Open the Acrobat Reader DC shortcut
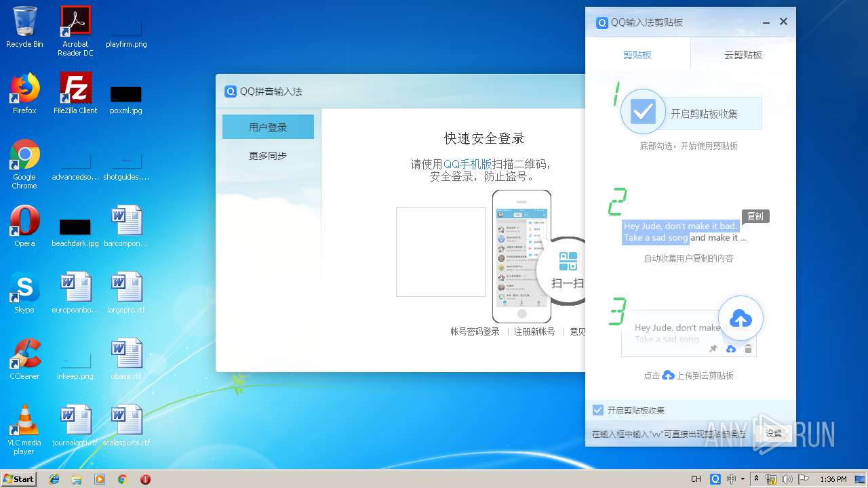The image size is (868, 488). (75, 31)
